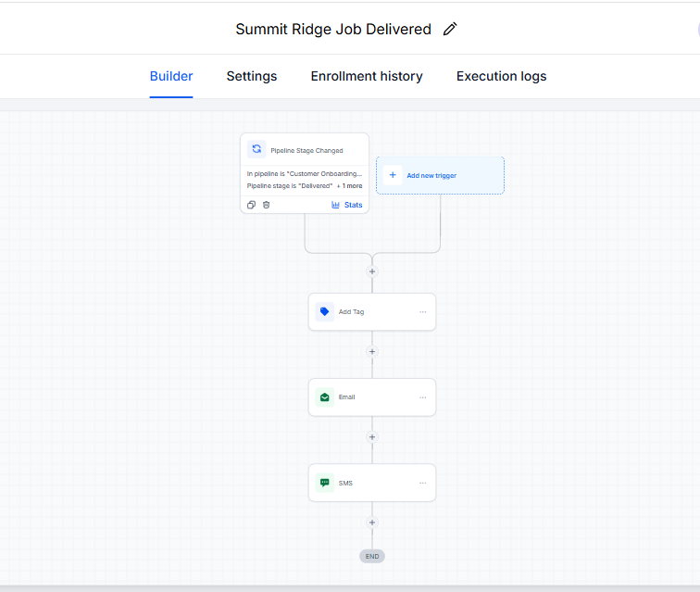700x592 pixels.
Task: Click the Add new trigger label
Action: [431, 176]
